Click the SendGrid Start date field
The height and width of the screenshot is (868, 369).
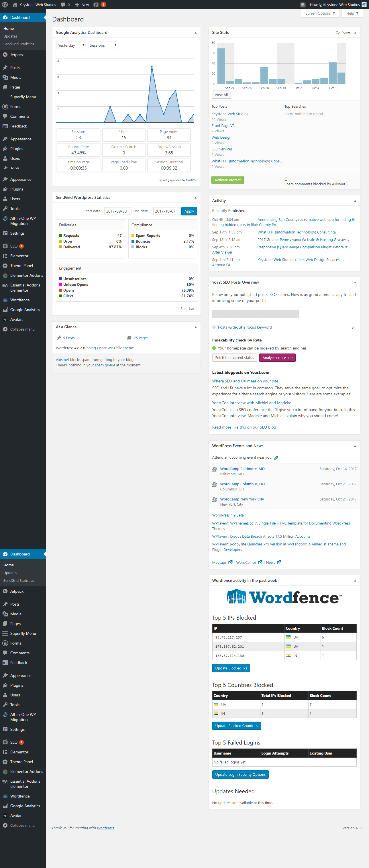[118, 211]
